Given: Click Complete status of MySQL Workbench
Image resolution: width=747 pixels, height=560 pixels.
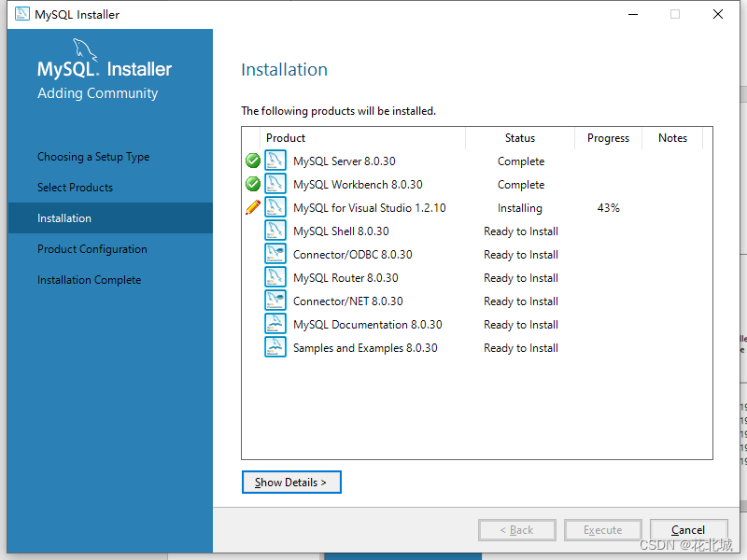Looking at the screenshot, I should tap(521, 185).
